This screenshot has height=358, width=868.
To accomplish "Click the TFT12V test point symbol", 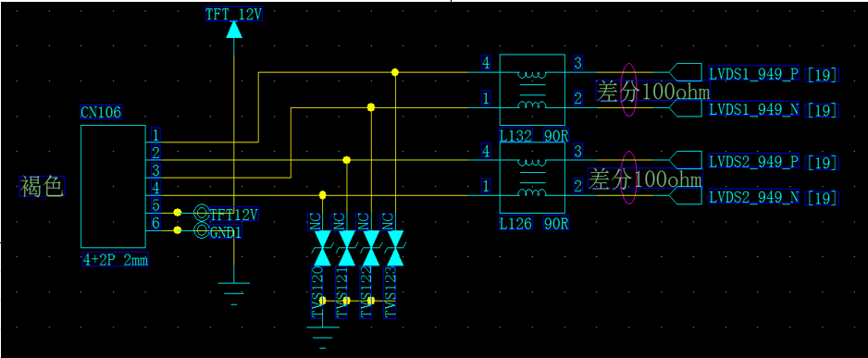I will [x=202, y=213].
